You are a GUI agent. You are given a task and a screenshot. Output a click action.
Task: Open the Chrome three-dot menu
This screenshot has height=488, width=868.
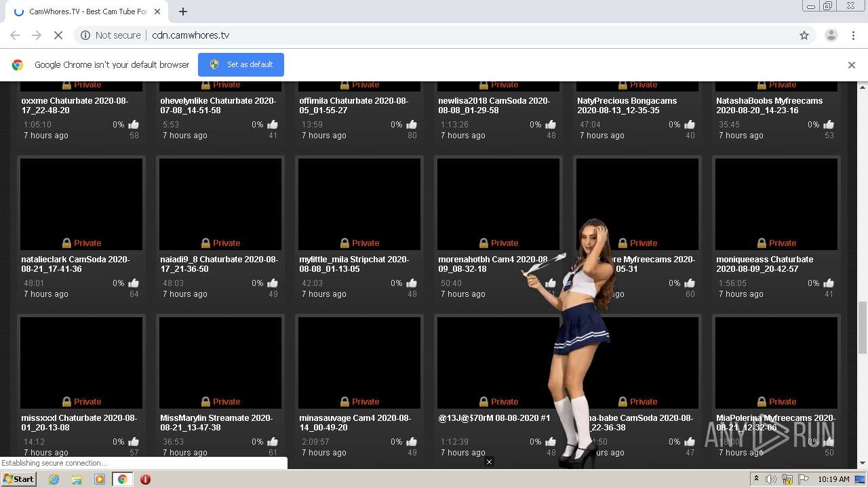click(852, 35)
